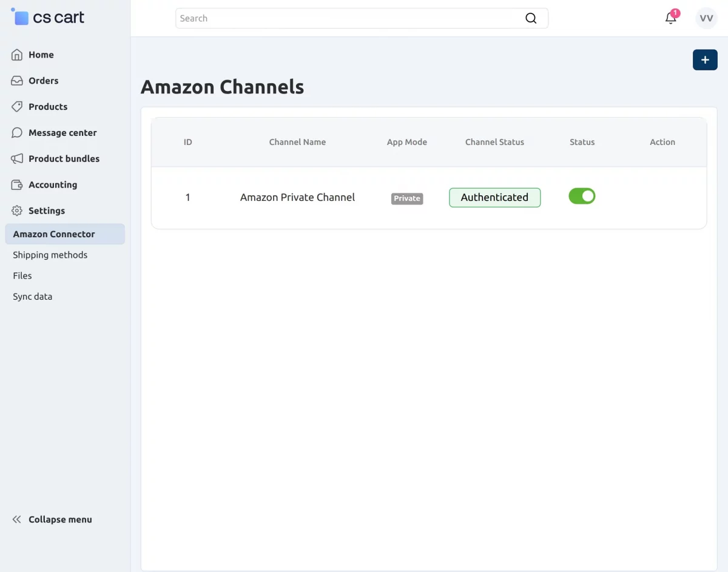This screenshot has height=572, width=728.
Task: Click the Home house icon
Action: [x=17, y=55]
